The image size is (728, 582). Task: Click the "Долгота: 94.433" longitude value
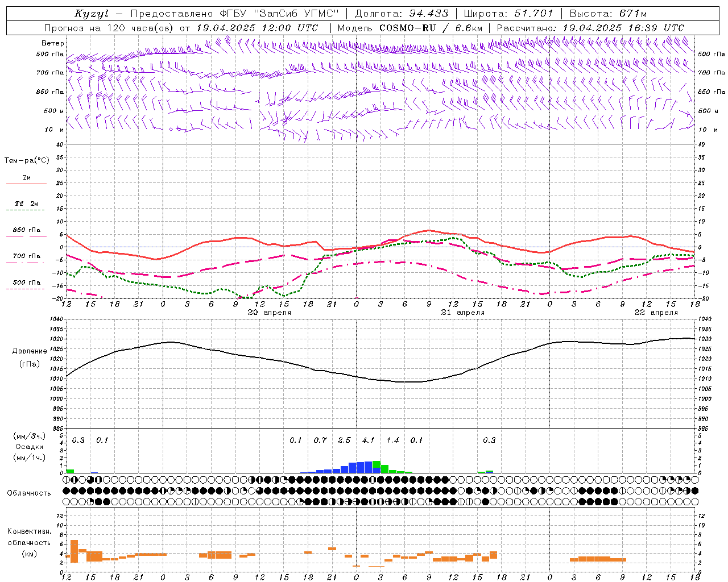[x=402, y=14]
